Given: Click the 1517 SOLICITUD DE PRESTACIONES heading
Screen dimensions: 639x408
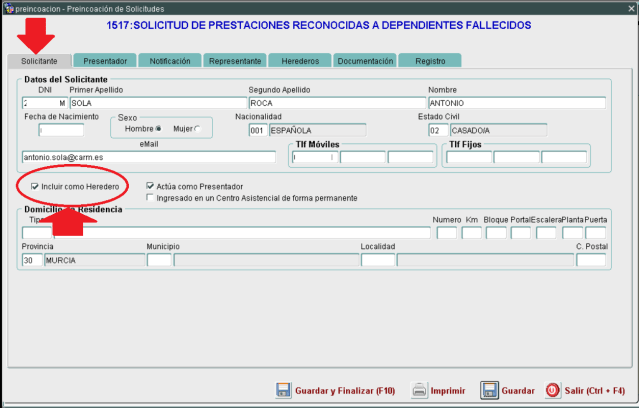Looking at the screenshot, I should tap(319, 25).
